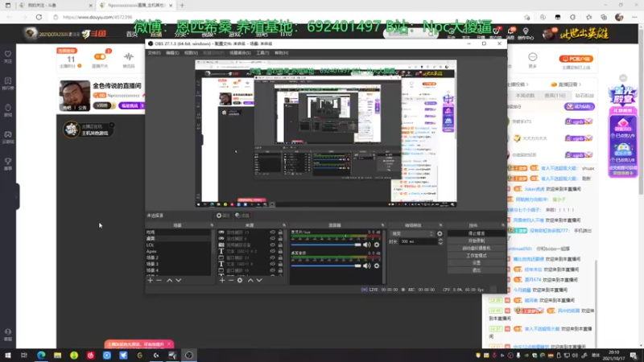Click the orange PC客户端 button
This screenshot has width=644, height=362.
click(576, 59)
